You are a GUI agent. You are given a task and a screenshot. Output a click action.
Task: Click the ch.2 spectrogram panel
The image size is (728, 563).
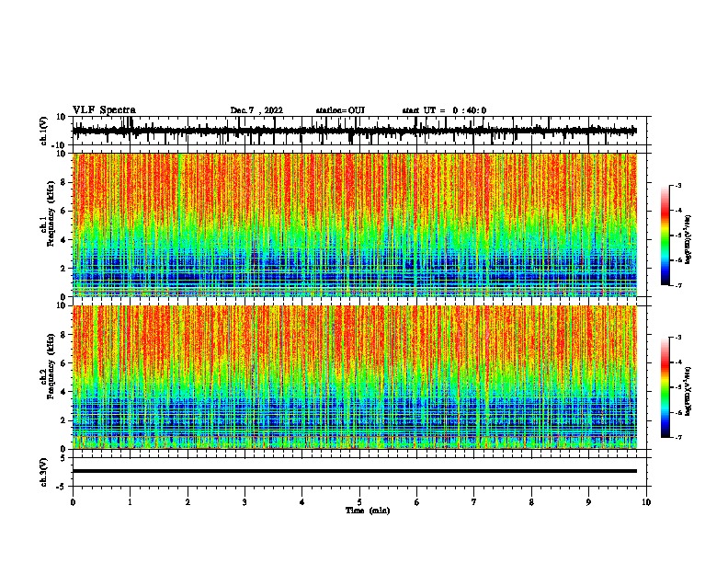click(355, 377)
